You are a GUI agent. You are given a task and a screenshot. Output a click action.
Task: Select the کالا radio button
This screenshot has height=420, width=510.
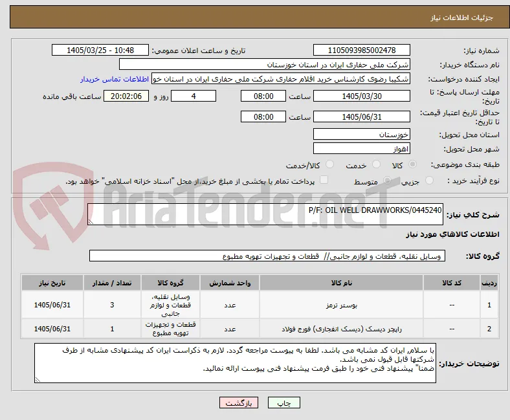click(x=412, y=164)
